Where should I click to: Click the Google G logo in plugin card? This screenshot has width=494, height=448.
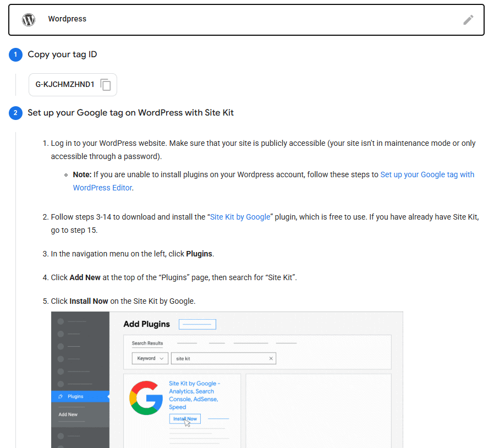(x=146, y=397)
